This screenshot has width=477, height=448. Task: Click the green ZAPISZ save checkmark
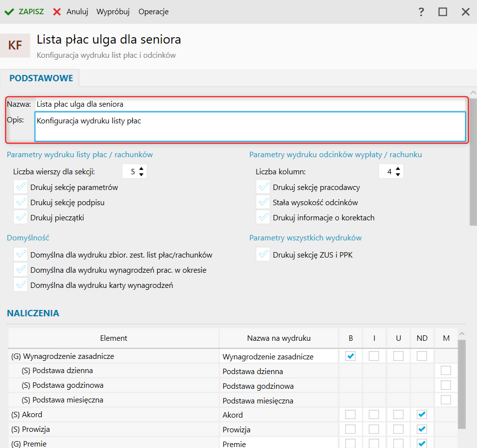(x=9, y=12)
